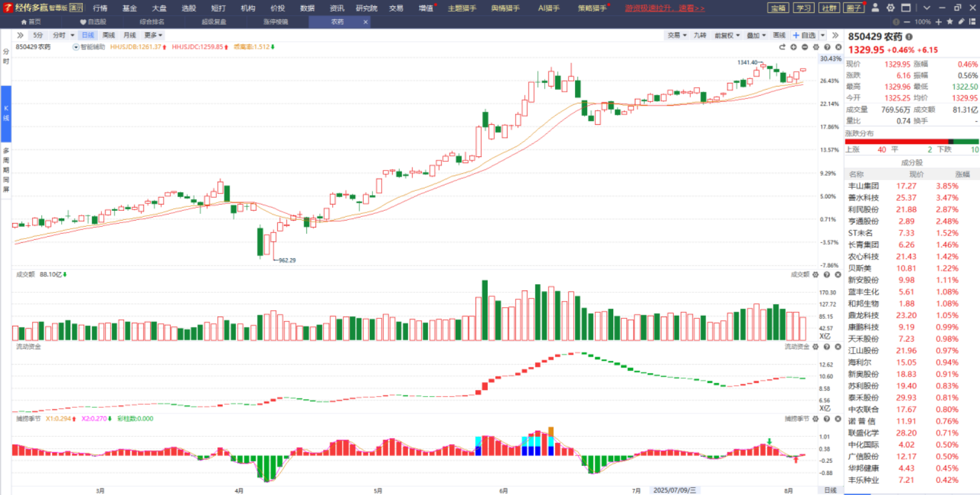Open settings gear of 成交额 volume panel
Viewport: 980px width, 495px height.
(815, 274)
